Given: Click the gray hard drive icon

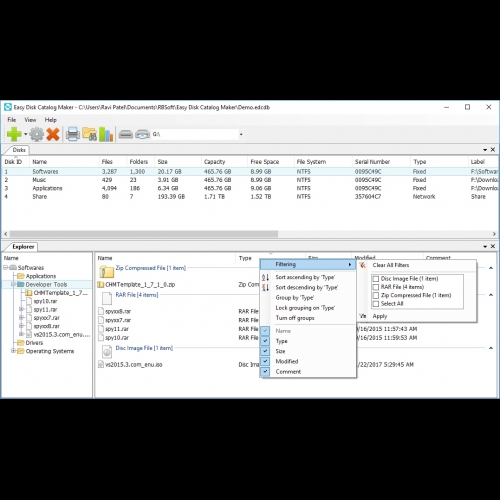Looking at the screenshot, I should (x=126, y=134).
